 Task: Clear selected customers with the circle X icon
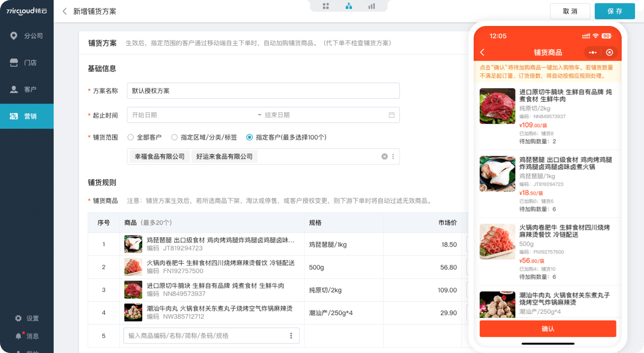(x=384, y=156)
